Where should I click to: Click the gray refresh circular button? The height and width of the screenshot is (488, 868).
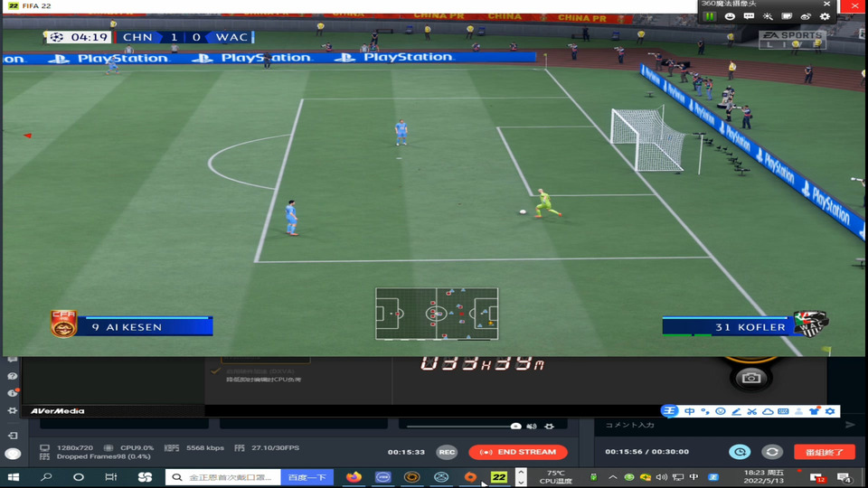click(x=772, y=452)
